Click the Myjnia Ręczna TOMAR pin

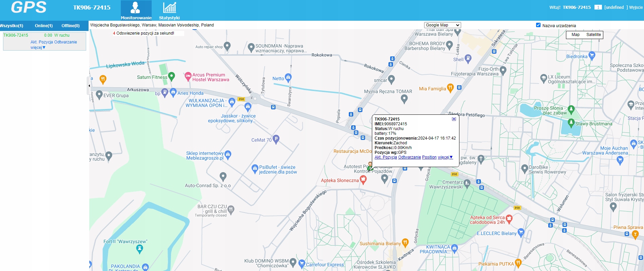coord(404,99)
